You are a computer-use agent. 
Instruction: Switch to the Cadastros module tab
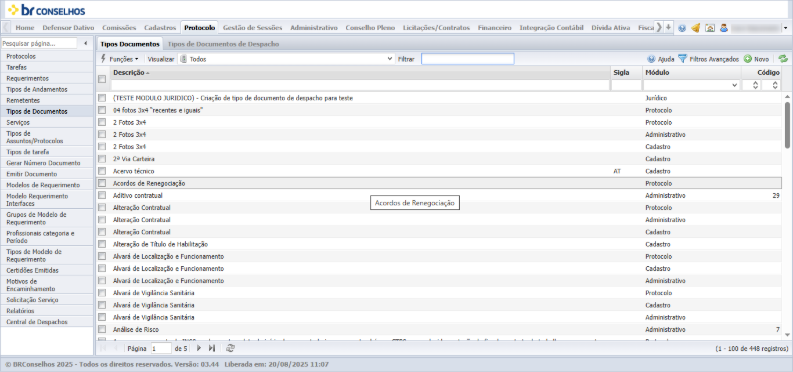[x=160, y=28]
